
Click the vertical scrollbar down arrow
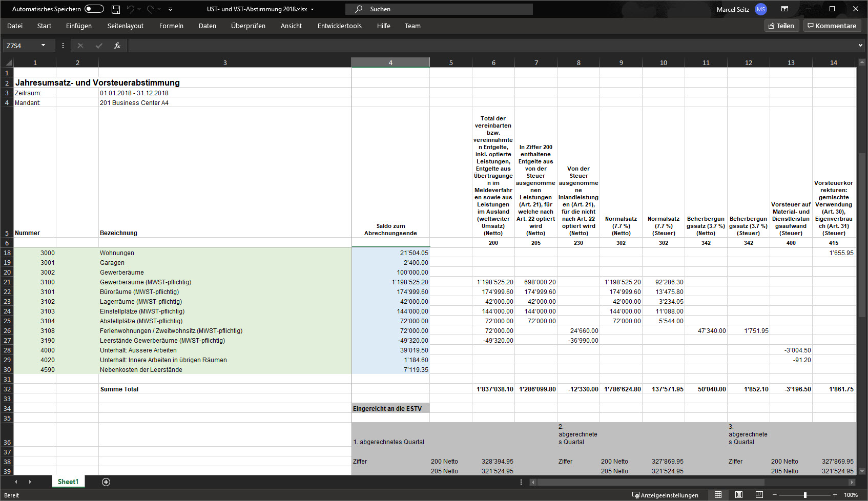862,471
